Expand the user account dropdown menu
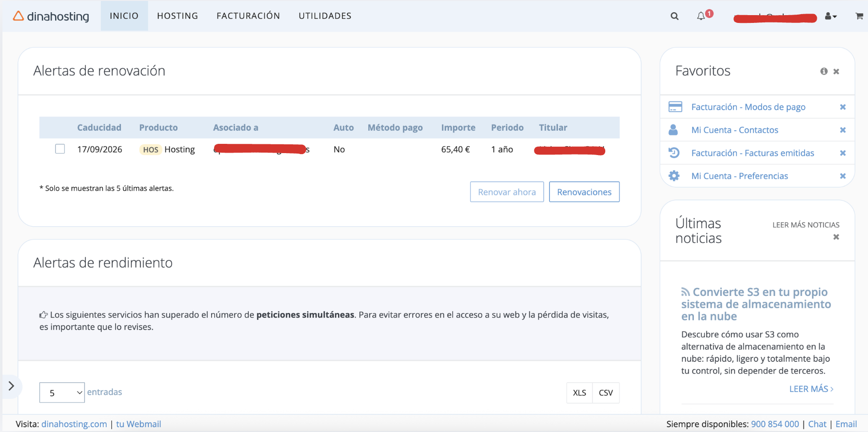This screenshot has width=868, height=432. coord(830,16)
